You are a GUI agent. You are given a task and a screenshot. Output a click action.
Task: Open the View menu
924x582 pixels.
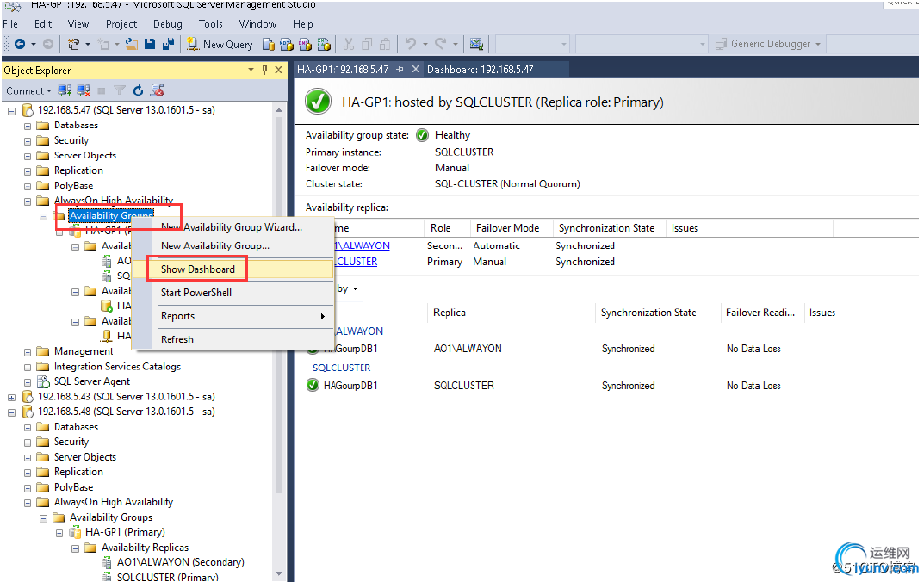pyautogui.click(x=78, y=24)
